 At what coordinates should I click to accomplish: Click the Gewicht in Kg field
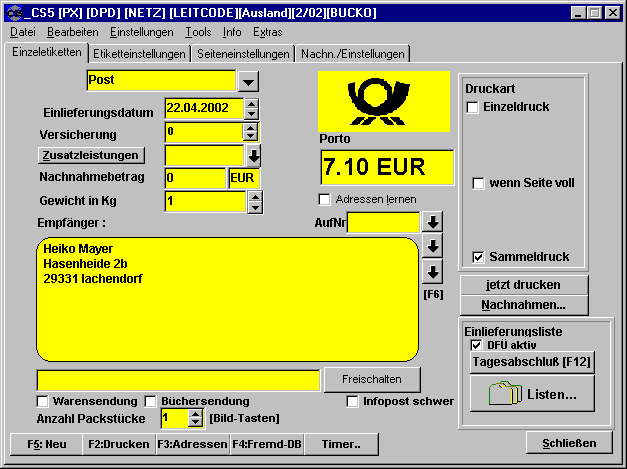coord(206,202)
